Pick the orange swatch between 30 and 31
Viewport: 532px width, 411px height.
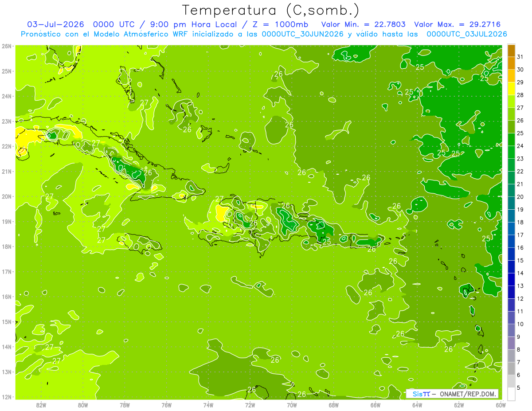511,63
